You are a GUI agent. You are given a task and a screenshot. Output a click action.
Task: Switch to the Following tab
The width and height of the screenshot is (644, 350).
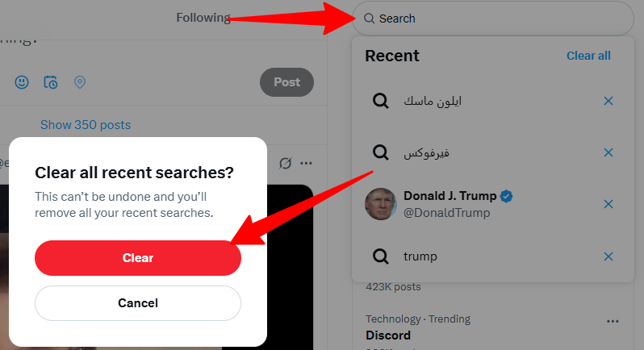203,18
